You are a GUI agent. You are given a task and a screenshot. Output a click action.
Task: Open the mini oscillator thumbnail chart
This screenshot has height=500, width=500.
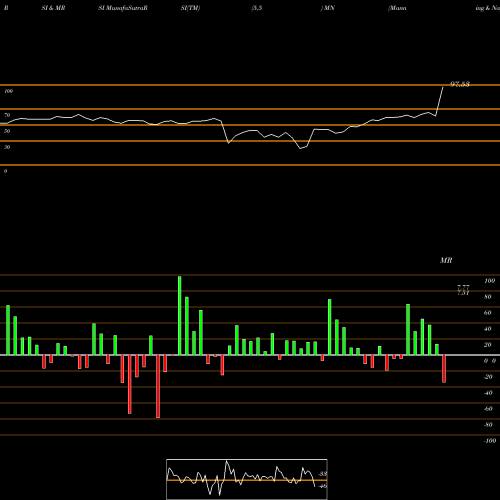[x=247, y=479]
